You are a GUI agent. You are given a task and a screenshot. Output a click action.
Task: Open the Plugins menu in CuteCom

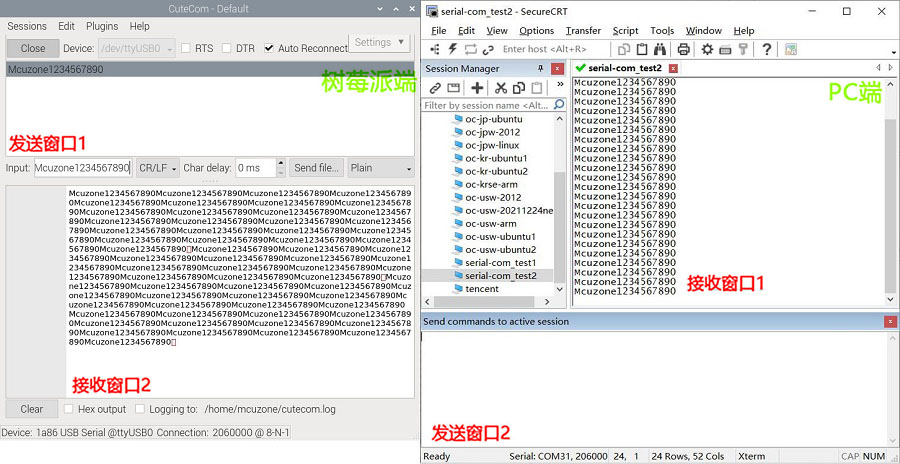[102, 26]
